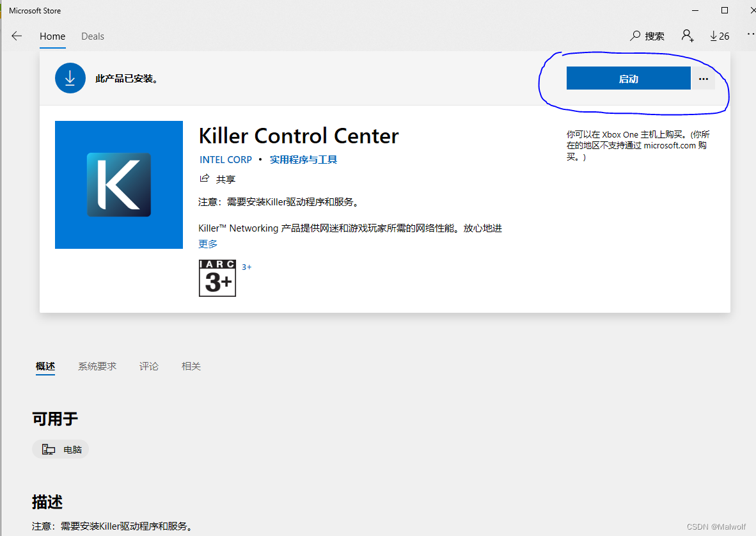Open the account sign-in icon
The width and height of the screenshot is (756, 536).
pyautogui.click(x=688, y=36)
